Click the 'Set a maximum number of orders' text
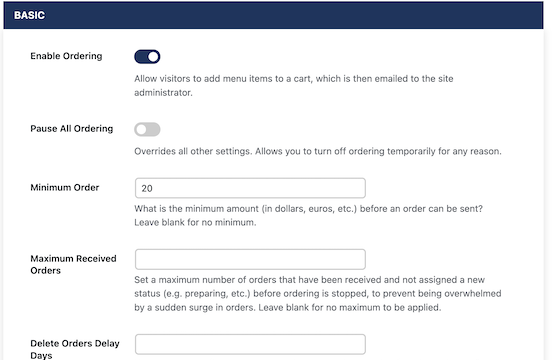560x360 pixels. (x=309, y=280)
